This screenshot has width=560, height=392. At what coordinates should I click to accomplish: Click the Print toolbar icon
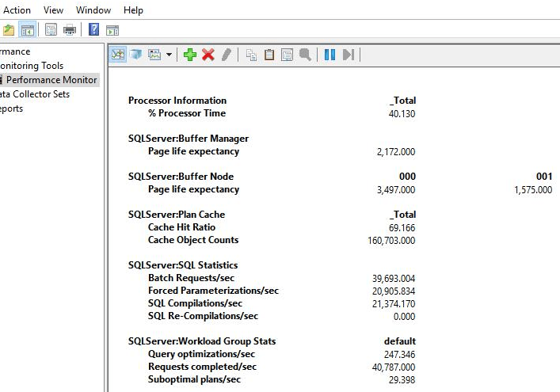(x=69, y=30)
